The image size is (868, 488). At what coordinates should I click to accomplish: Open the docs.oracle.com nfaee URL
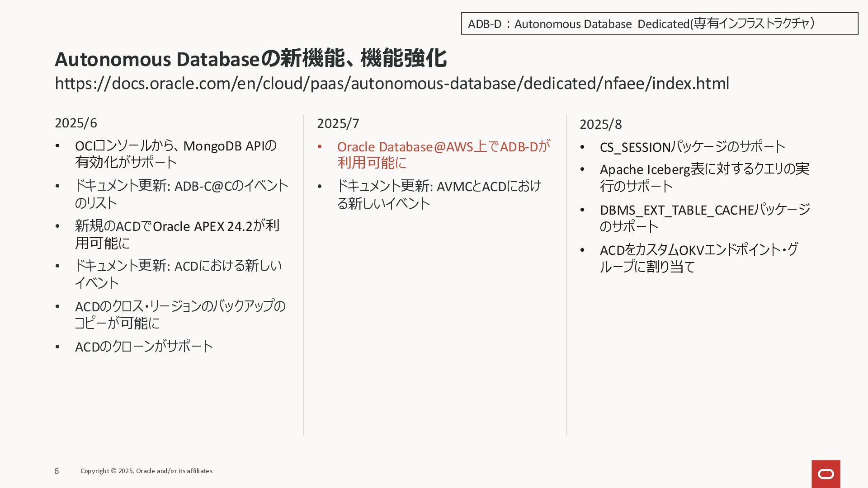pos(392,84)
